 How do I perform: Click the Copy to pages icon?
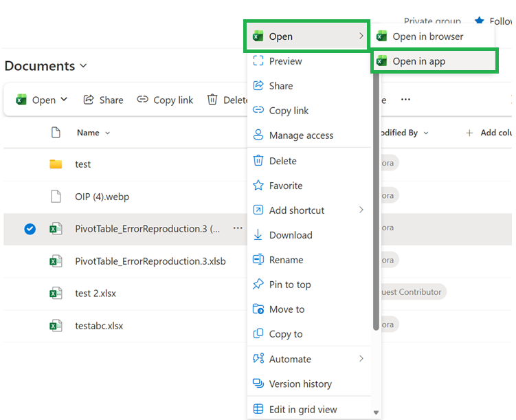coord(258,333)
